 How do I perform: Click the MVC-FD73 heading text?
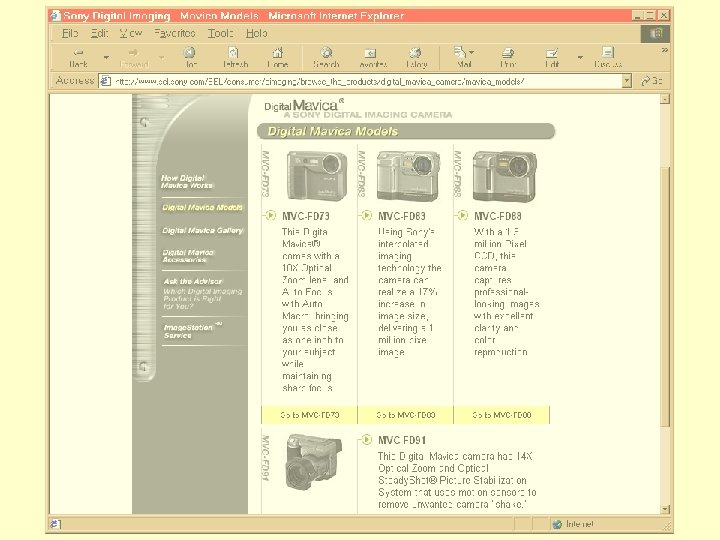click(x=306, y=216)
